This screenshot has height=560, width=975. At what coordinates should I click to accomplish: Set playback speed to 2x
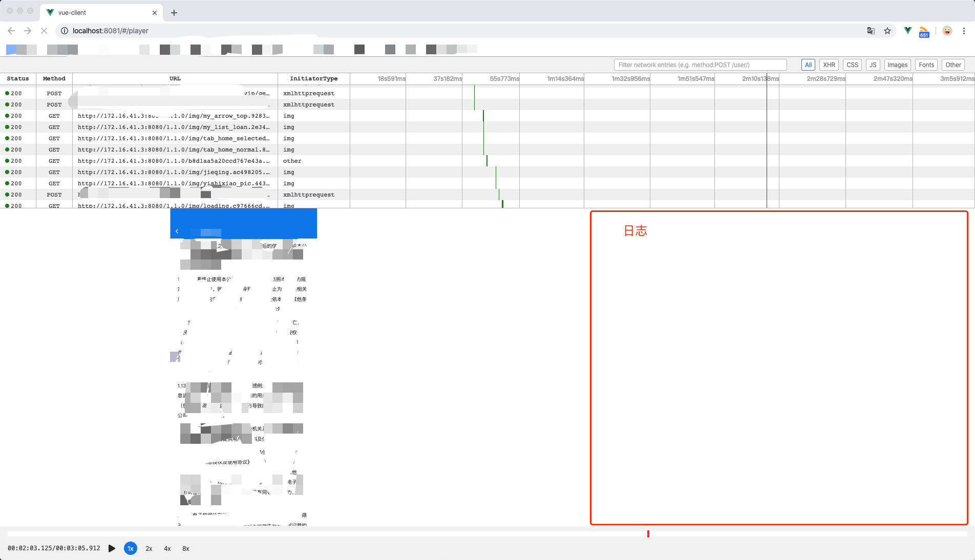point(149,548)
